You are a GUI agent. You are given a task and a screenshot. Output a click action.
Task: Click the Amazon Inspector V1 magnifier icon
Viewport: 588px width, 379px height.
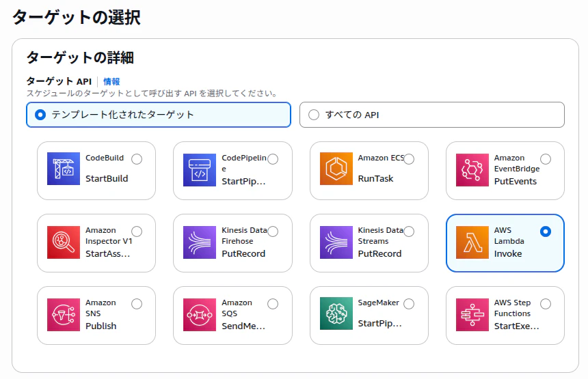(x=64, y=242)
